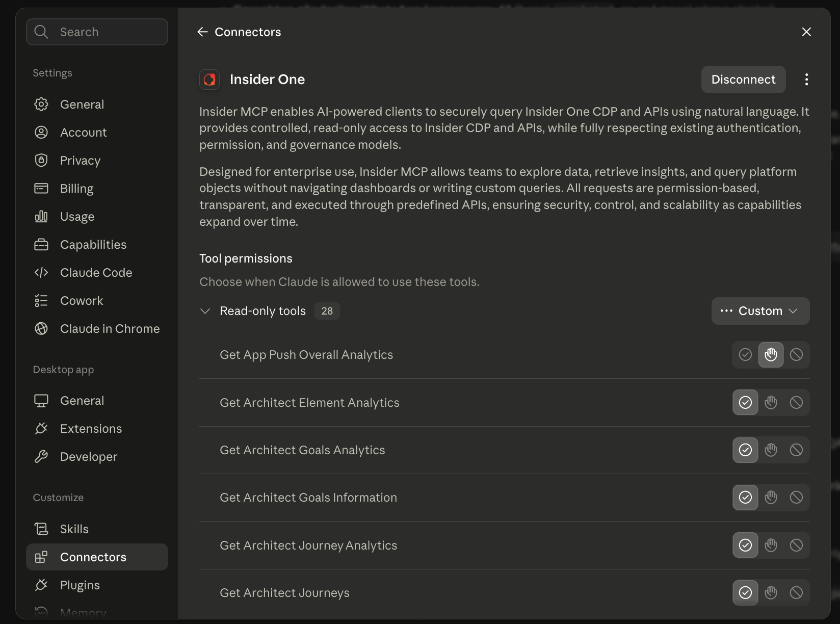
Task: Allow Get Architect Element Analytics always
Action: [745, 402]
